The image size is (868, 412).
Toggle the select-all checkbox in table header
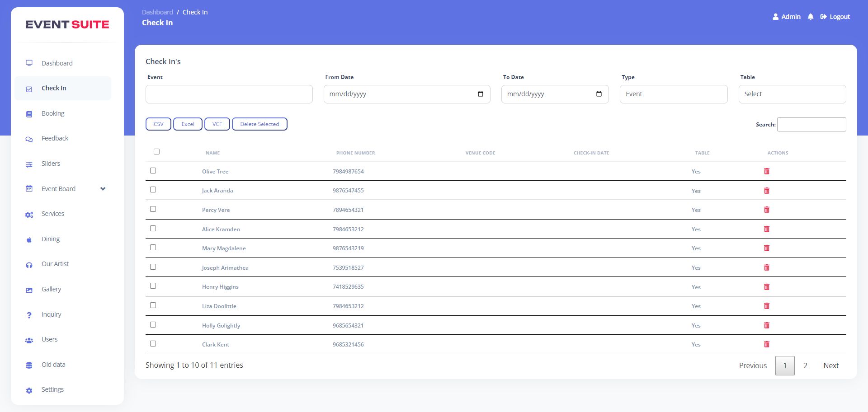pos(156,152)
